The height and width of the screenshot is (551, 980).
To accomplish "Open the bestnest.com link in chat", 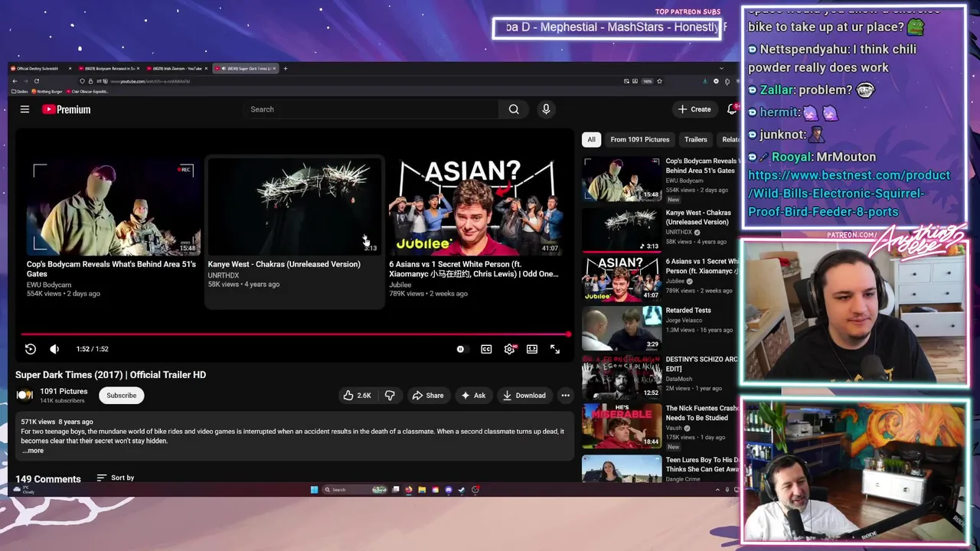I will pyautogui.click(x=848, y=194).
